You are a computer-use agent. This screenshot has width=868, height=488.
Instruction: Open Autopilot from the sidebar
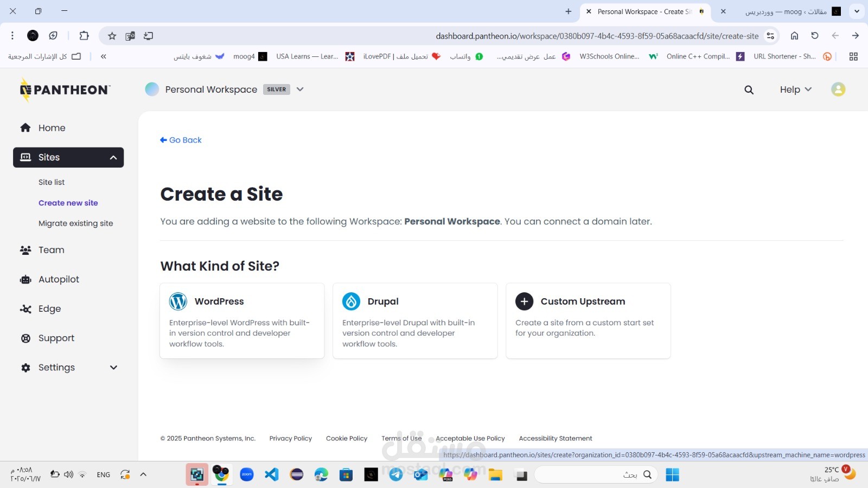click(x=59, y=279)
